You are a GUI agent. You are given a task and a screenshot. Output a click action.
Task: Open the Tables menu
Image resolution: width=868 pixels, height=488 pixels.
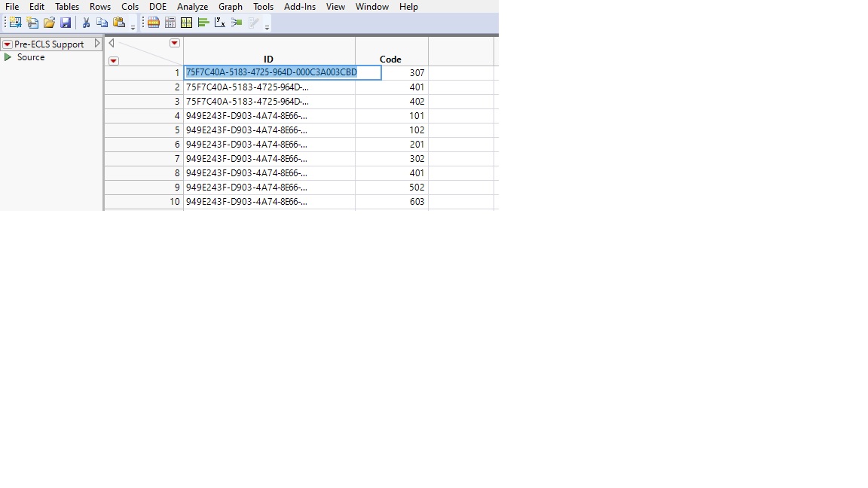click(67, 7)
